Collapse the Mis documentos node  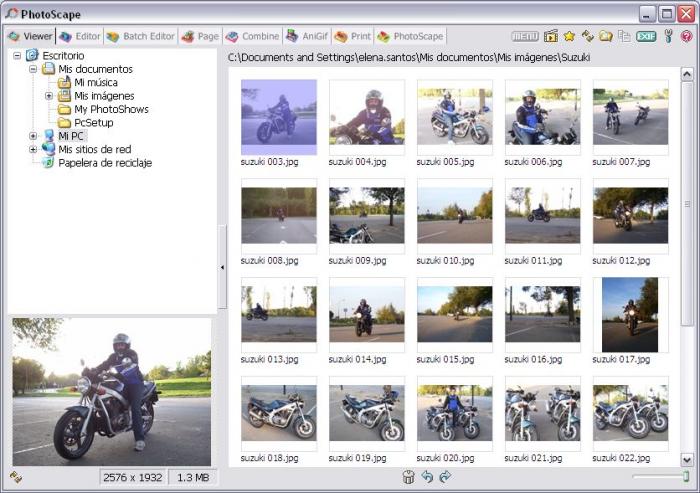(x=33, y=69)
